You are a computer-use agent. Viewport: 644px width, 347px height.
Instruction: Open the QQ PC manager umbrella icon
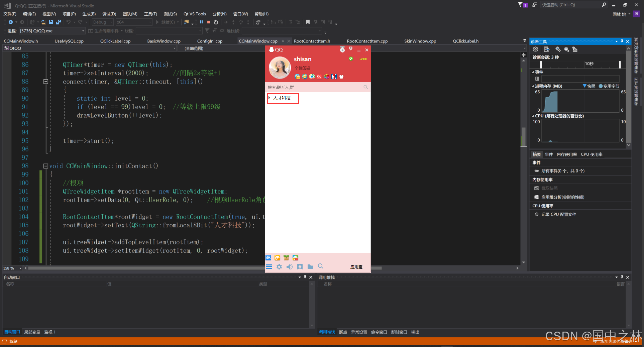295,258
